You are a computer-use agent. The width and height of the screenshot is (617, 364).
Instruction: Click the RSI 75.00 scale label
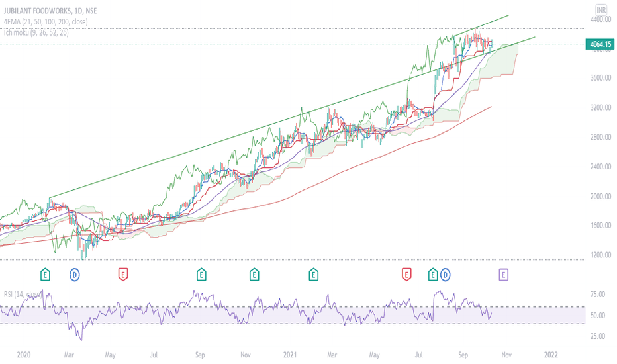click(598, 295)
